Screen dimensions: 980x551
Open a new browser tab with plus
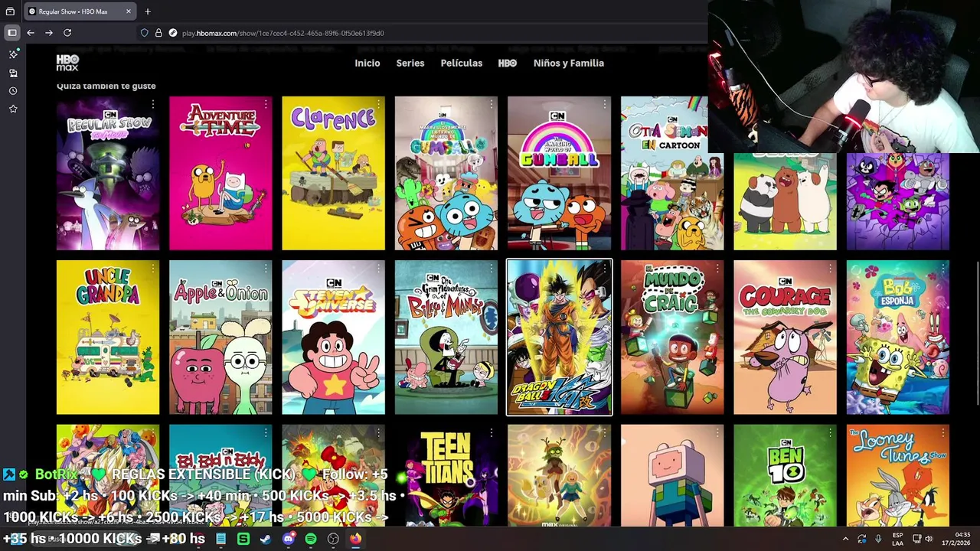click(148, 11)
